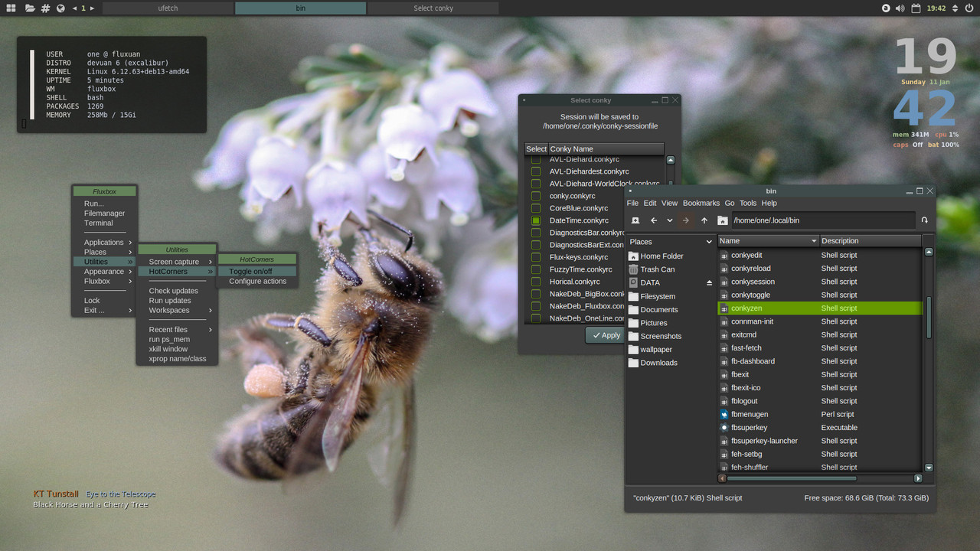Eject the DATA volume in Places

coord(709,283)
